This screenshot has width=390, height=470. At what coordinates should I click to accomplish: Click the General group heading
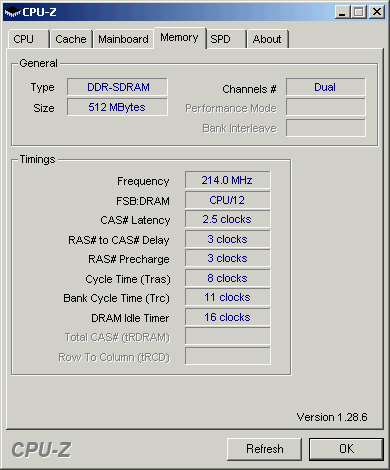(38, 63)
